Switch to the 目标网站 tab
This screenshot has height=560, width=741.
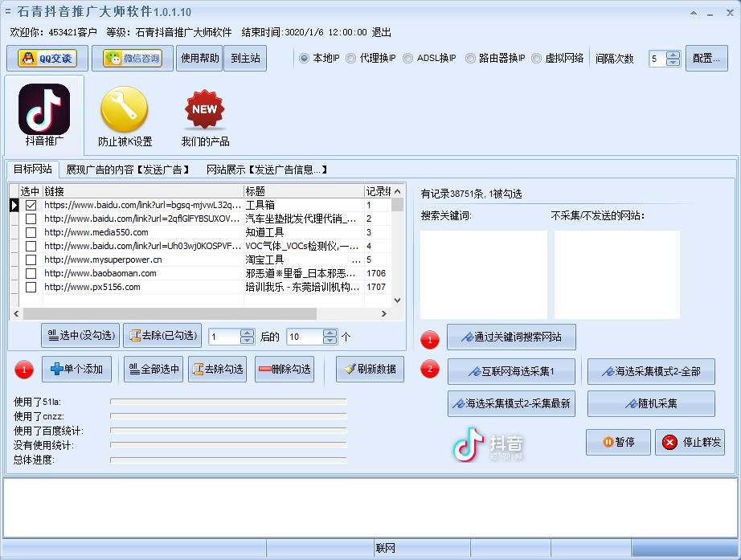point(32,170)
